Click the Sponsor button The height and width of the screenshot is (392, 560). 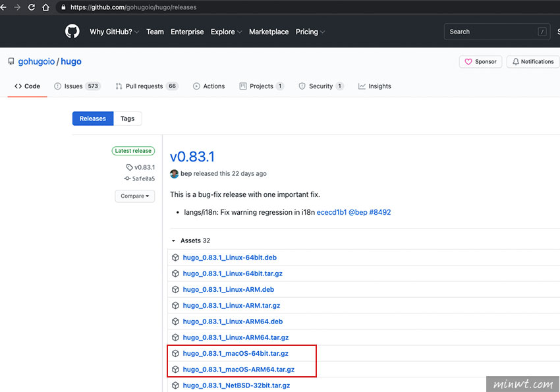481,62
